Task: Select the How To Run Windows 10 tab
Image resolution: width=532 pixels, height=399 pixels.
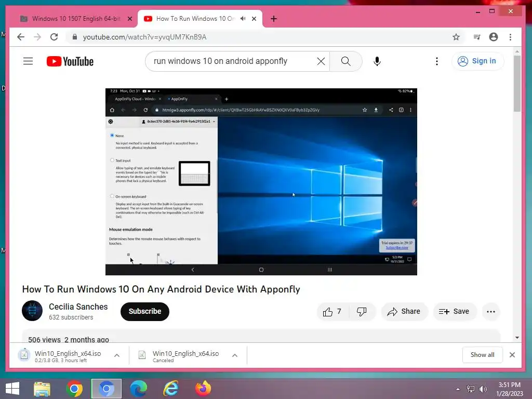Action: coord(195,19)
